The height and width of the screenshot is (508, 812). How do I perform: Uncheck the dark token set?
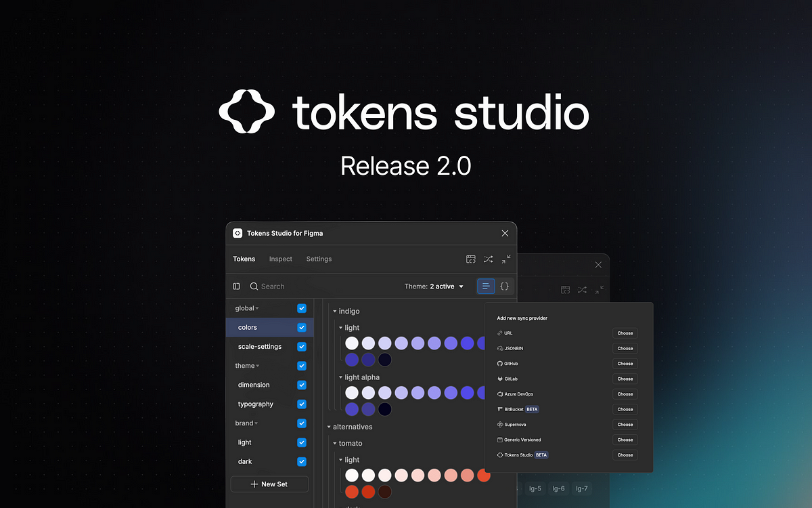tap(301, 461)
